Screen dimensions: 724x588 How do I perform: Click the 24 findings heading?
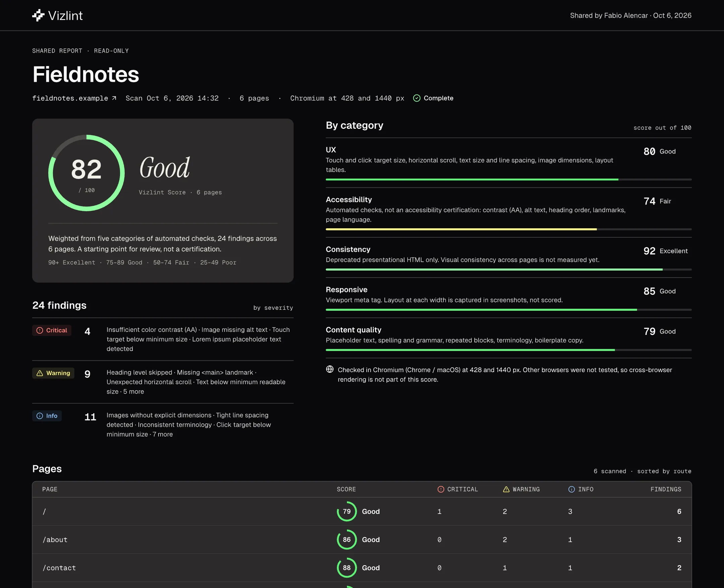(59, 305)
